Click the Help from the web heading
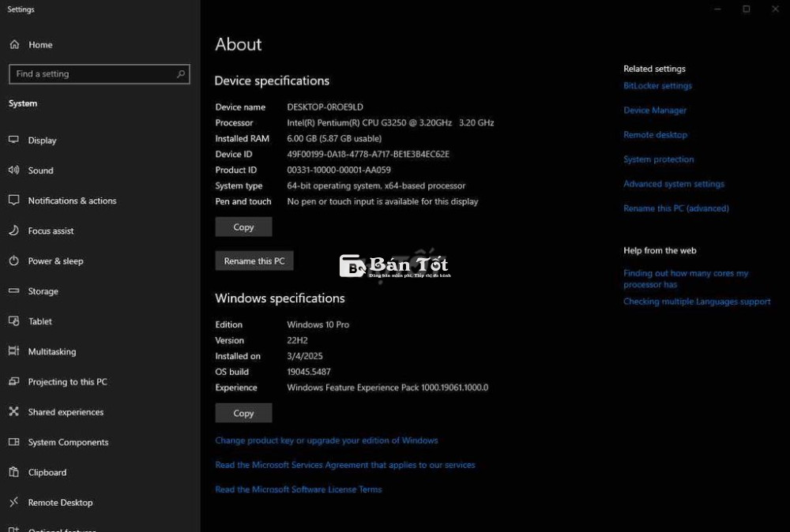 (x=660, y=251)
